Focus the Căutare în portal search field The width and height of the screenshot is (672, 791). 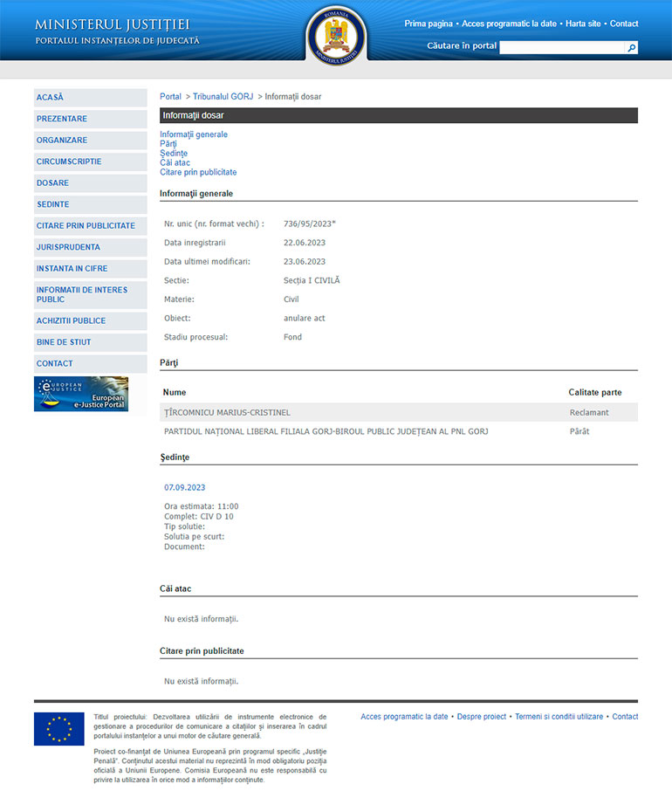561,47
